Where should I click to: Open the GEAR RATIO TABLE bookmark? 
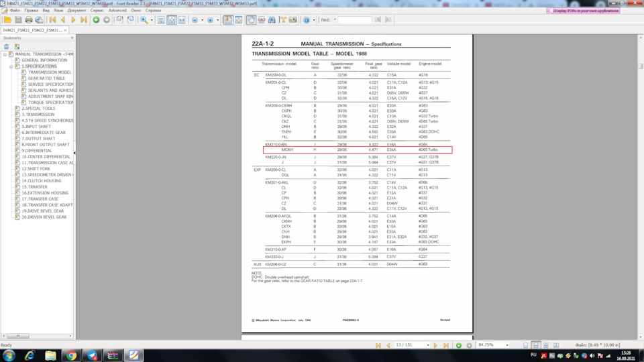click(46, 78)
